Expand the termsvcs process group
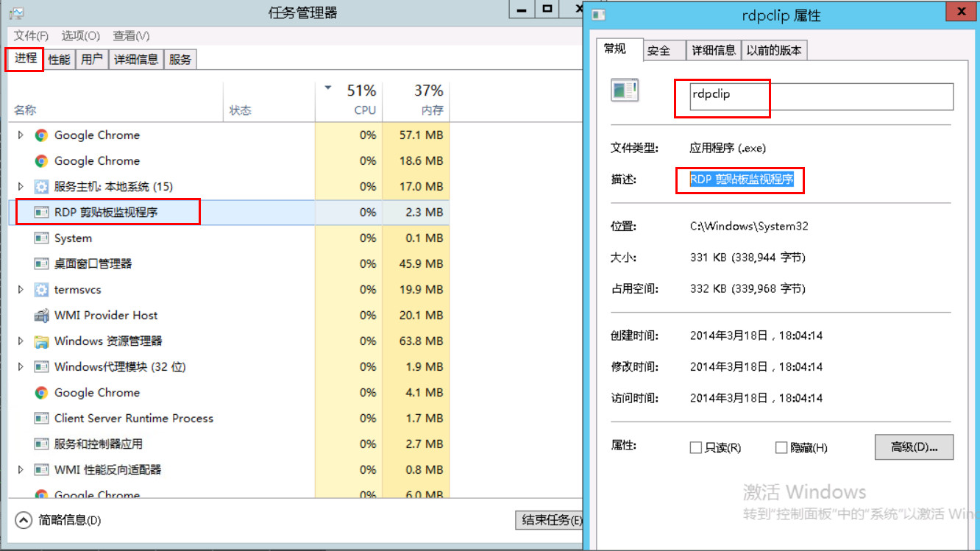The width and height of the screenshot is (980, 551). (x=21, y=290)
